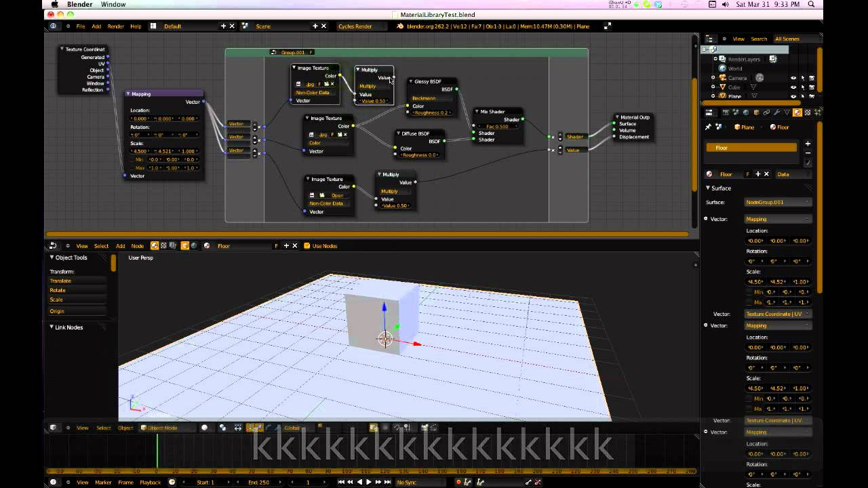Viewport: 868px width, 488px height.
Task: Open Playback menu in timeline
Action: point(151,482)
